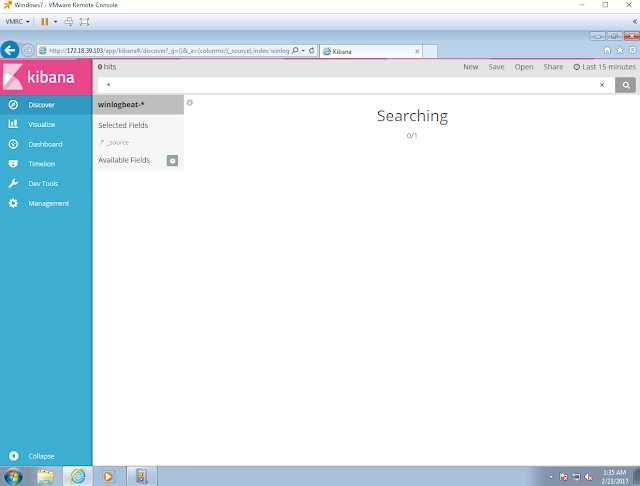
Task: Click the address bar search magnifier
Action: [295, 51]
